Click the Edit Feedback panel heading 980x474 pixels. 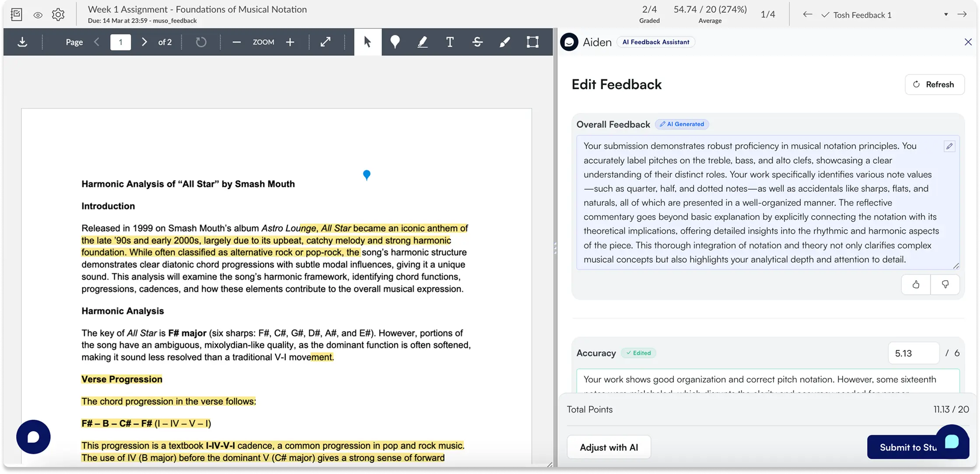[x=616, y=84]
